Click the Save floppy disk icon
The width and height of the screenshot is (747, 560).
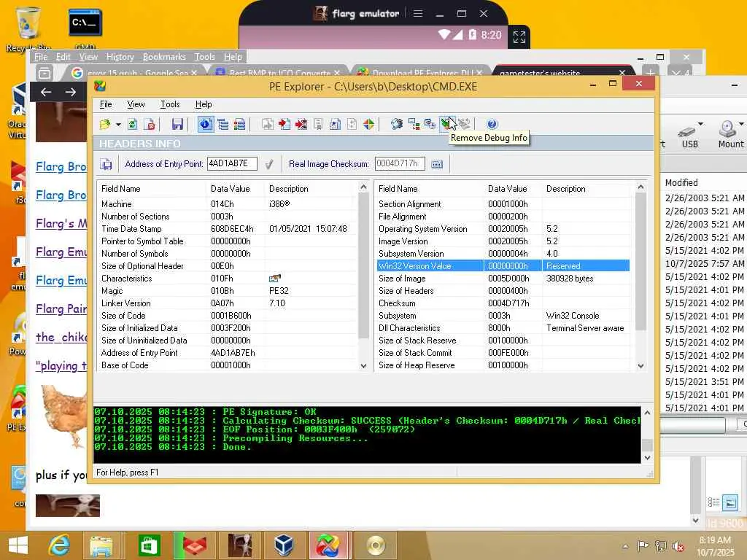point(177,124)
